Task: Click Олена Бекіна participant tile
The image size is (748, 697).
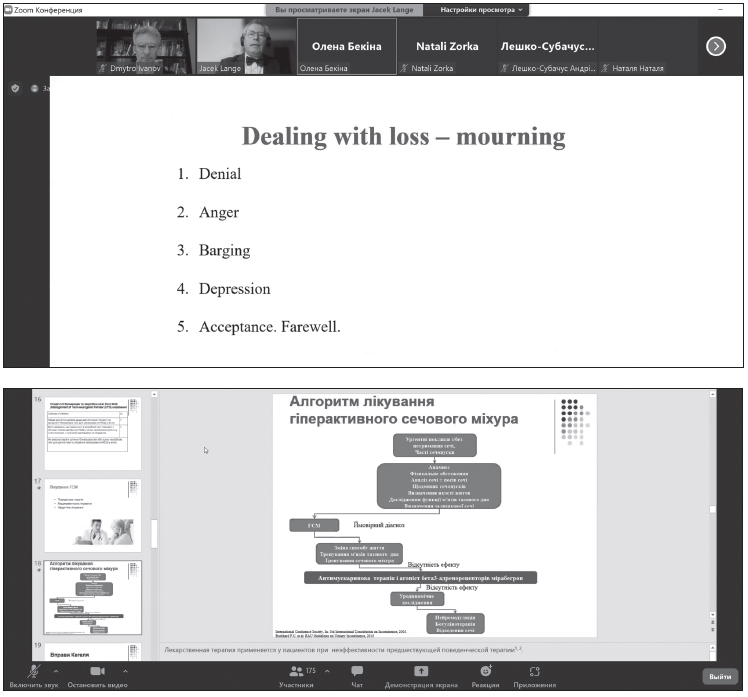Action: click(x=346, y=46)
